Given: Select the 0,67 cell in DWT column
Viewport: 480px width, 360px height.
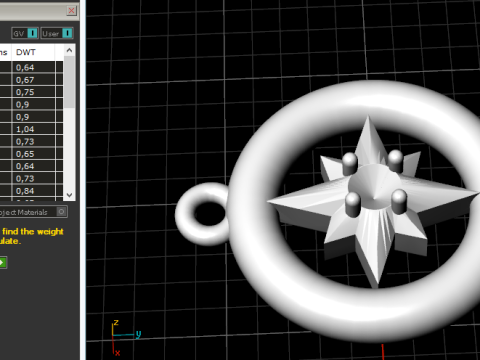Looking at the screenshot, I should (33, 80).
